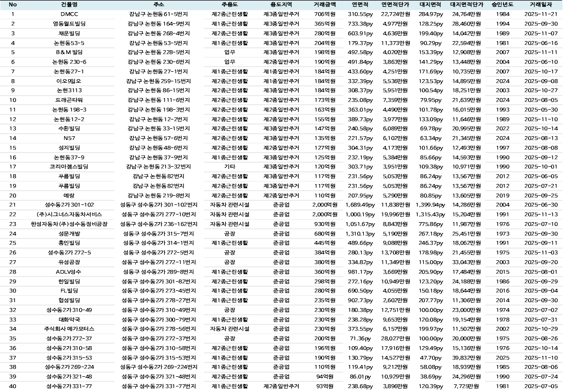Click approval year 2022 cell
Screen dimensions: 563x392
click(502, 129)
